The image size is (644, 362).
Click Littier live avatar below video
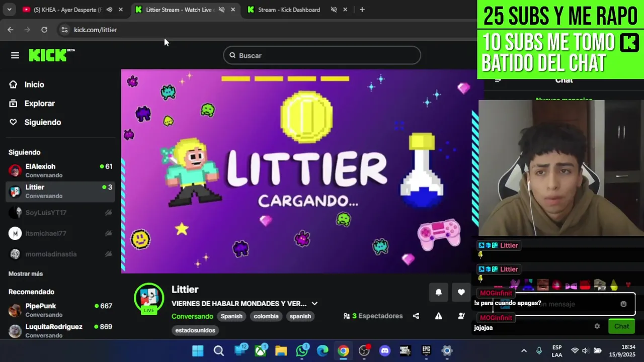(149, 298)
